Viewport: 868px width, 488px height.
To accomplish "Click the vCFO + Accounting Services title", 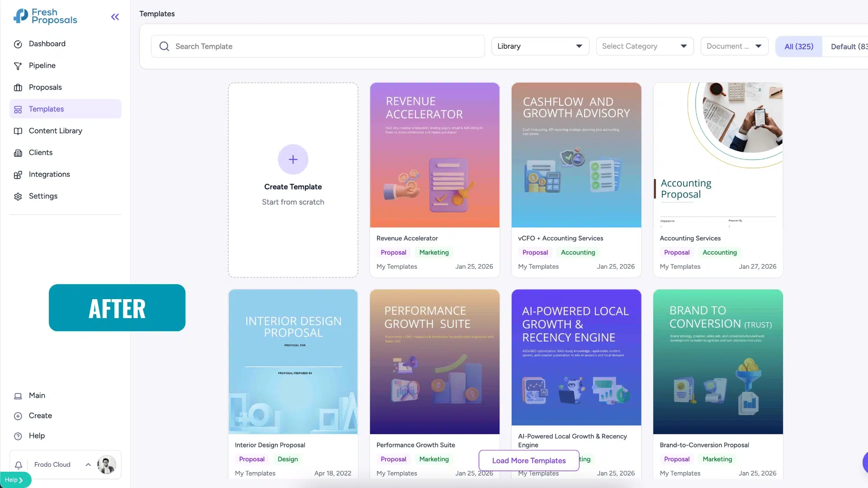I will tap(561, 238).
